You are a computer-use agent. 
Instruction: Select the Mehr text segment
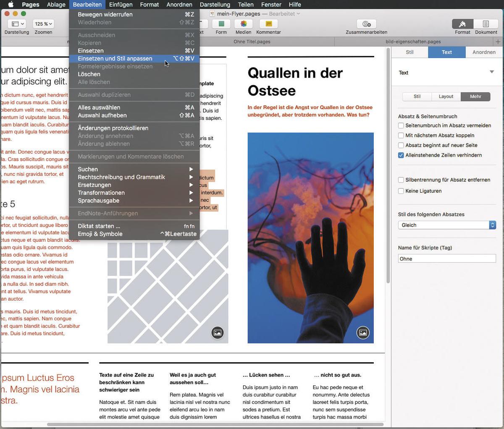click(475, 97)
